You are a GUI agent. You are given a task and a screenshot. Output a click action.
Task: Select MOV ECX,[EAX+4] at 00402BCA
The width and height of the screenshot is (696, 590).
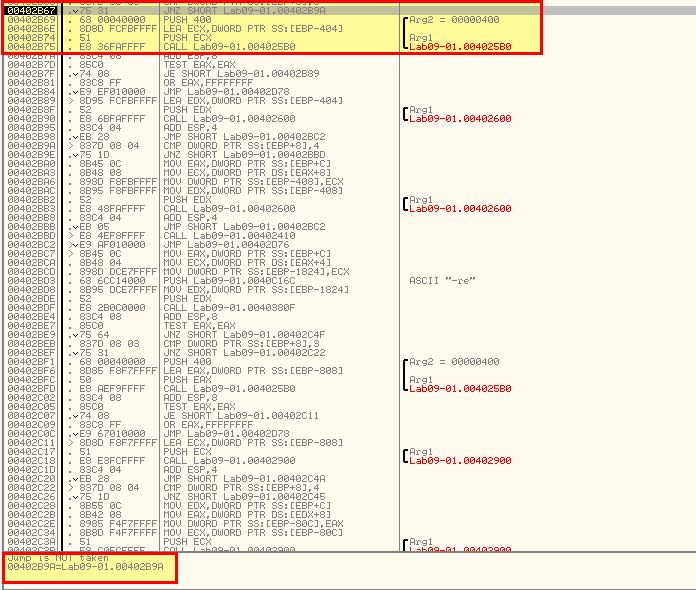[x=247, y=262]
